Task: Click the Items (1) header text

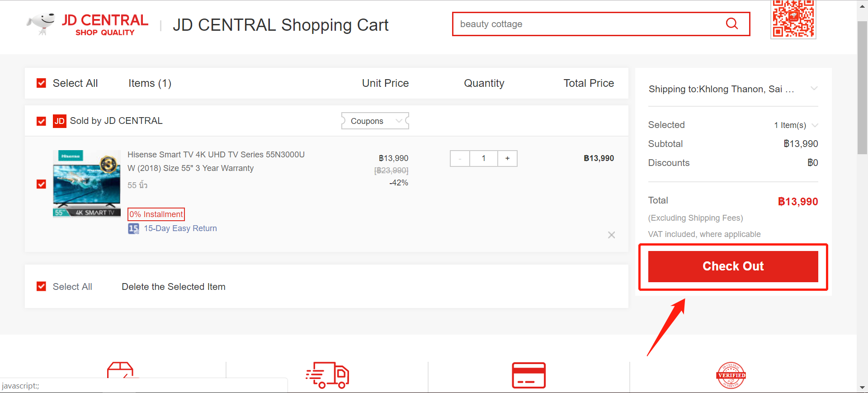Action: [x=150, y=83]
